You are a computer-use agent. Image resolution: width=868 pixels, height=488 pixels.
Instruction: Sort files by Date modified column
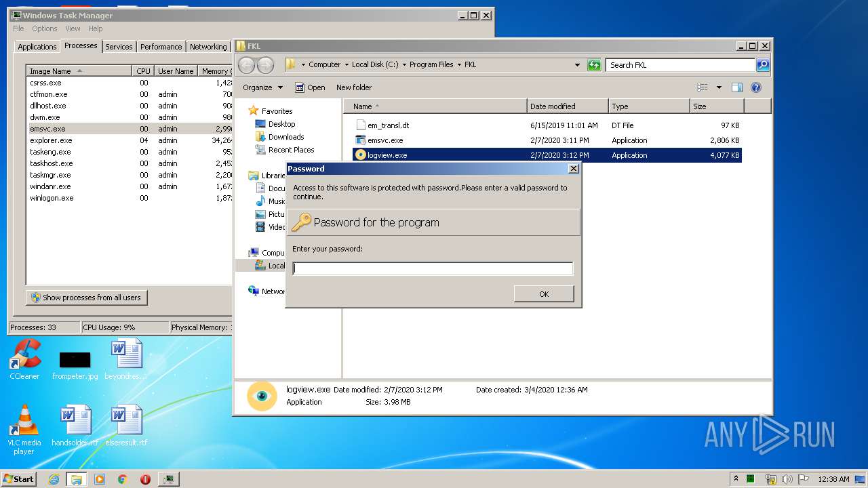568,106
